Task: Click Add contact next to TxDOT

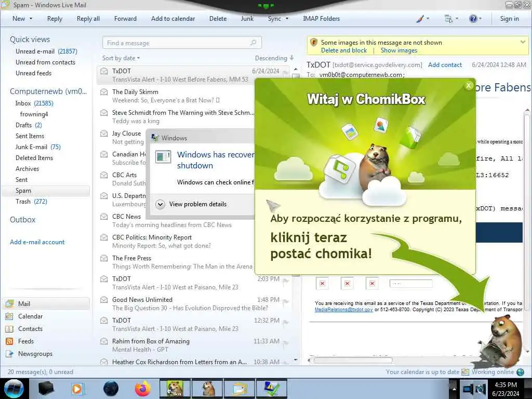Action: (445, 65)
